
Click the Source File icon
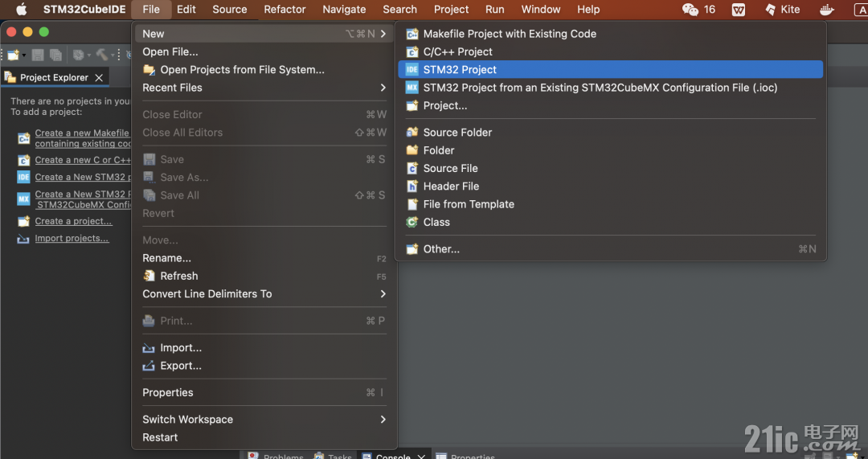411,168
